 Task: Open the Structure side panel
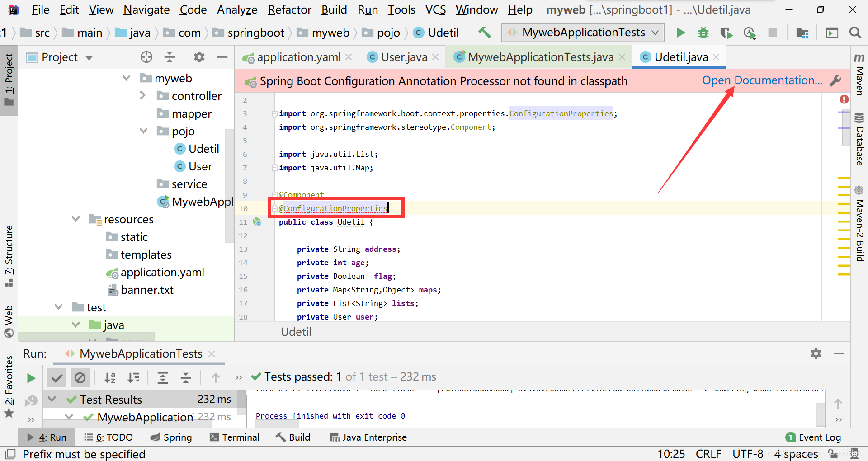pyautogui.click(x=9, y=255)
